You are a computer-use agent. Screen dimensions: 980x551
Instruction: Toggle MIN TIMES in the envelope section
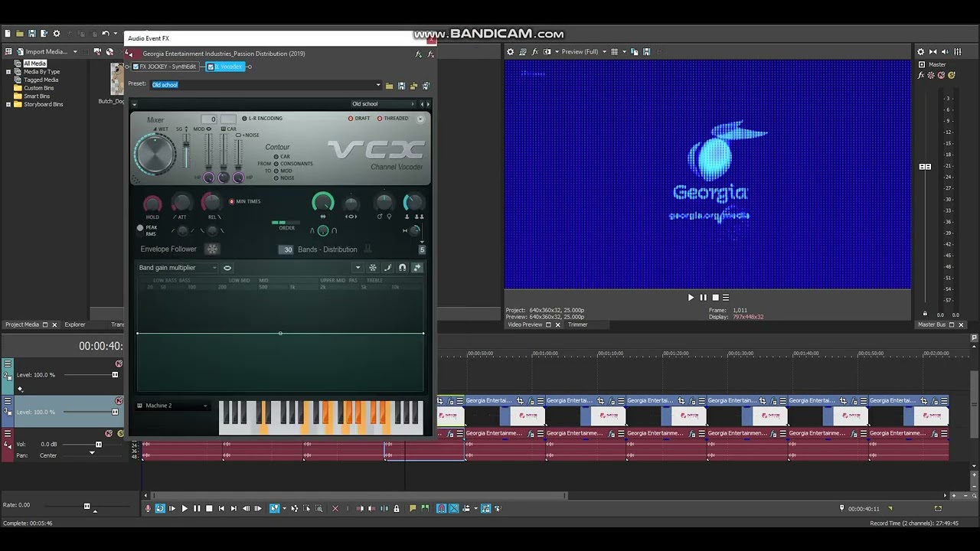[x=232, y=201]
